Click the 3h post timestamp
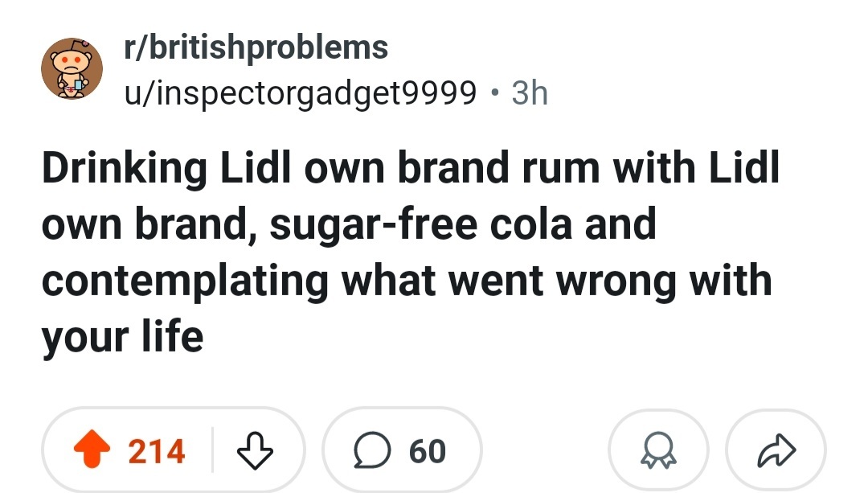 click(x=530, y=93)
